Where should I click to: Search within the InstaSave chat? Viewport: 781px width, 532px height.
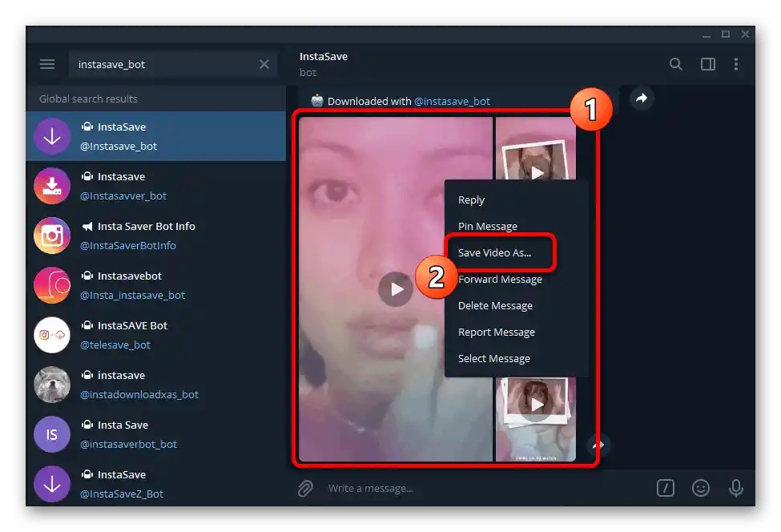click(x=675, y=64)
